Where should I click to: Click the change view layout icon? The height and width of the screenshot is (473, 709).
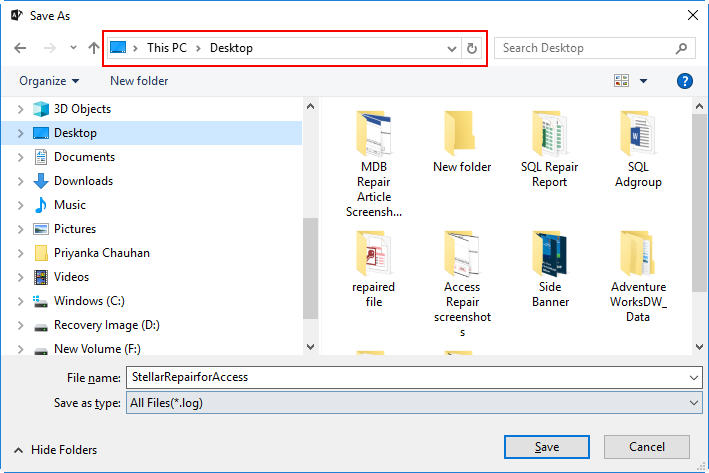click(x=622, y=81)
